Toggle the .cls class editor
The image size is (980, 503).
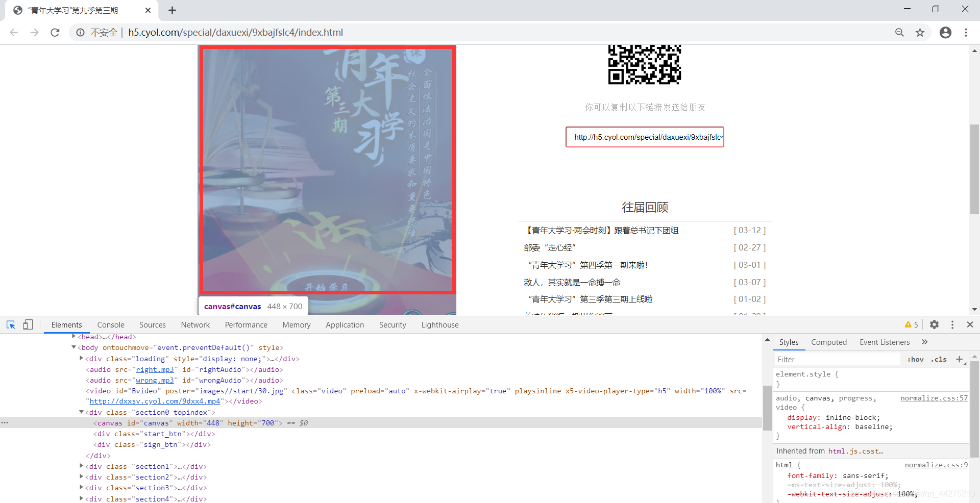click(939, 359)
